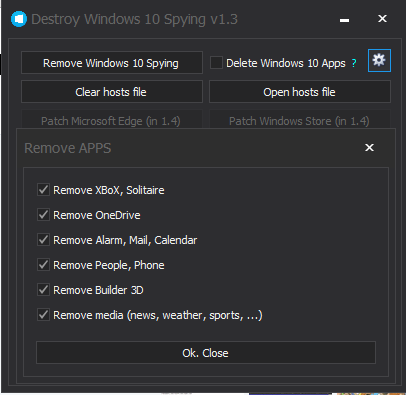Uncheck Remove Builder 3D
This screenshot has height=395, width=406.
pos(43,290)
